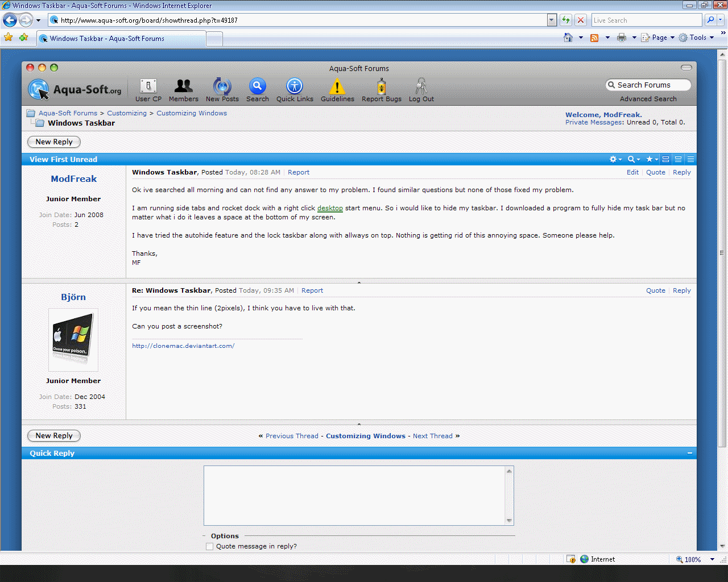Click the Aqua-Soft.org logo
Screen dimensions: 728x582
[x=75, y=89]
